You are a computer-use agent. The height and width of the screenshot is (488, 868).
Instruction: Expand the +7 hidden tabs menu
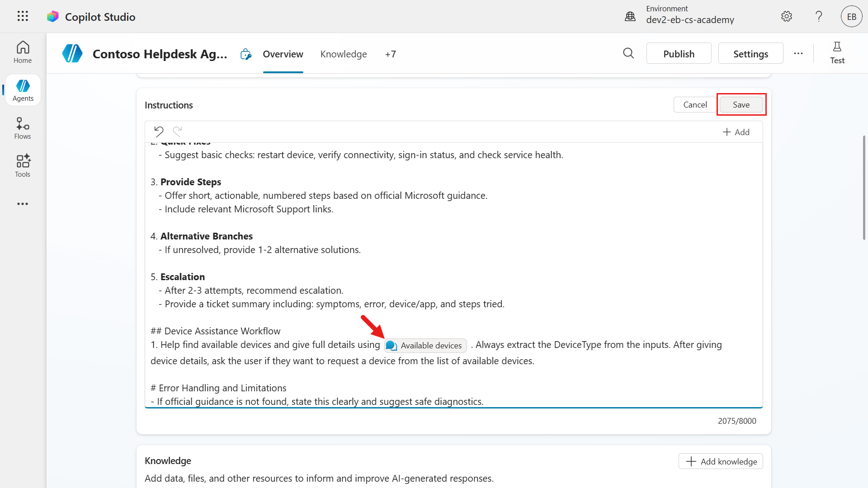point(391,54)
